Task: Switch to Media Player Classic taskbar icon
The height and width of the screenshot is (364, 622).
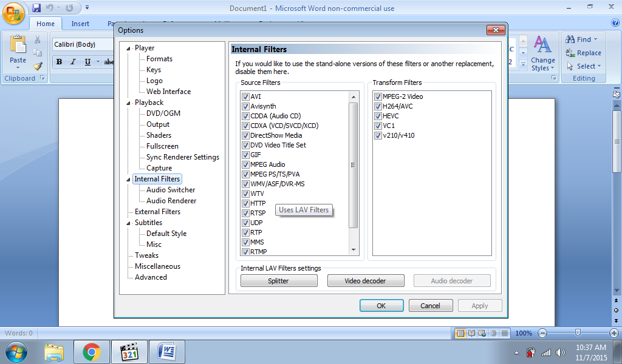Action: coord(129,352)
